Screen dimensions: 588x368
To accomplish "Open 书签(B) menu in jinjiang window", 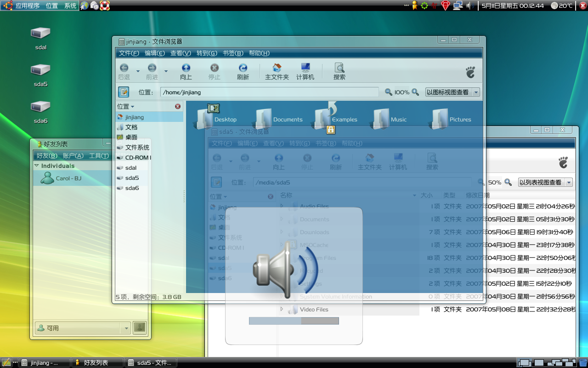I will point(233,53).
